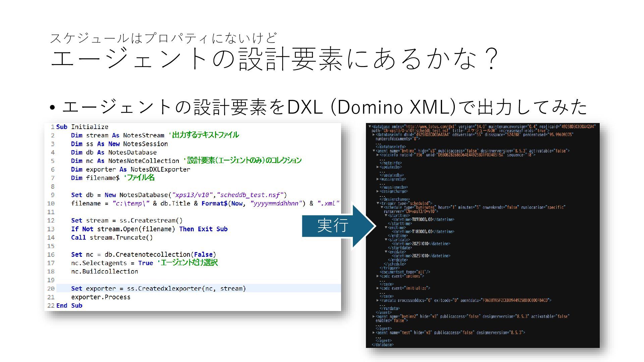
Task: Collapse the agent "bytime" node triangle
Action: (x=374, y=151)
